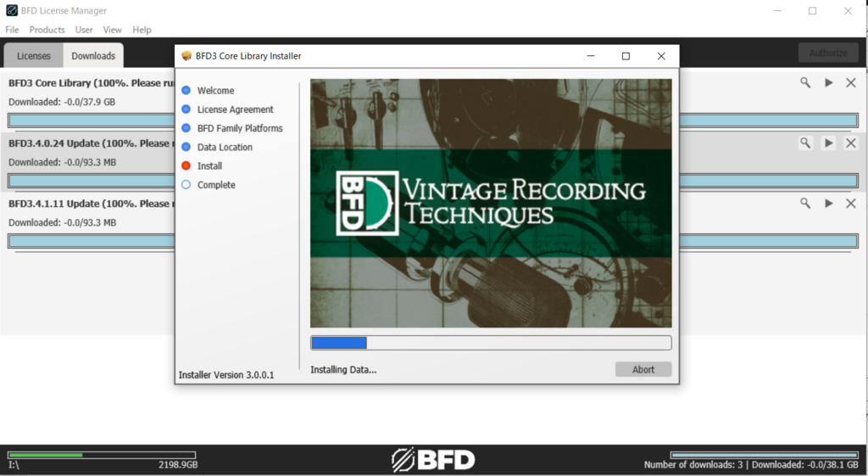Minimize the BFD3 Core Library Installer window
This screenshot has width=868, height=476.
[591, 56]
